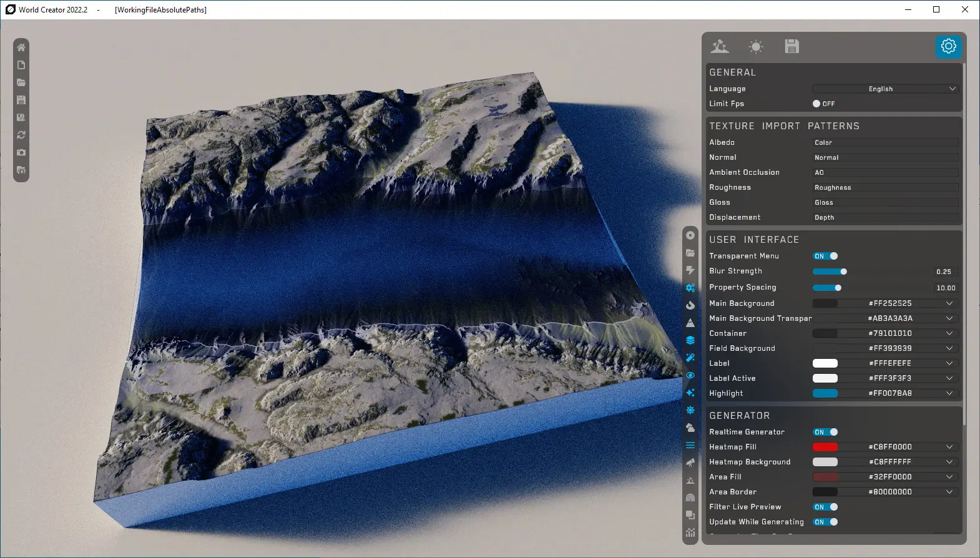
Task: Create a new project with the blank page icon
Action: click(21, 65)
